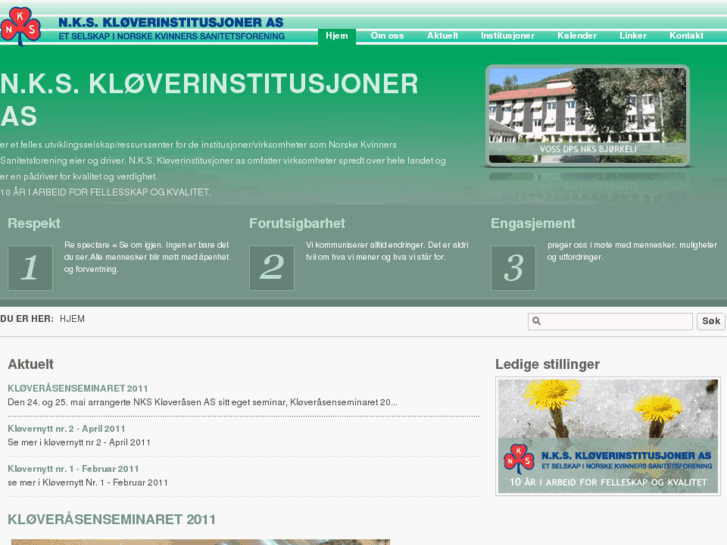Go to Aktuelt in navigation bar

(442, 36)
